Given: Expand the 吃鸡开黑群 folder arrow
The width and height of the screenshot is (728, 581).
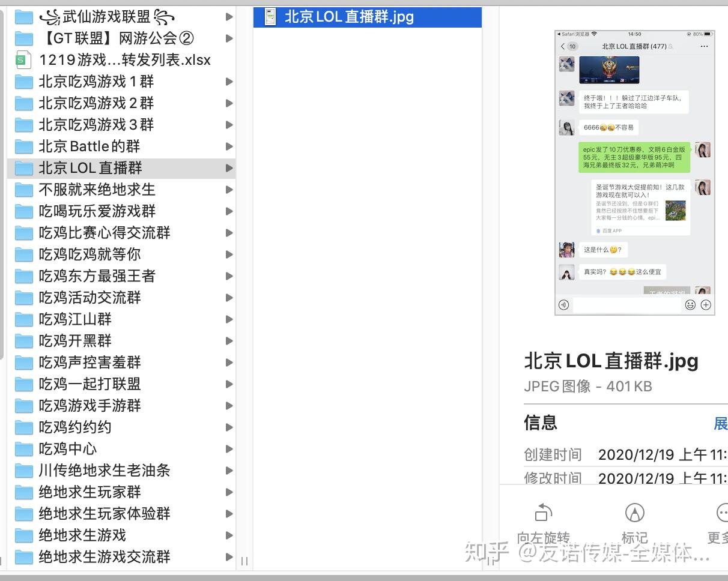Looking at the screenshot, I should click(229, 341).
